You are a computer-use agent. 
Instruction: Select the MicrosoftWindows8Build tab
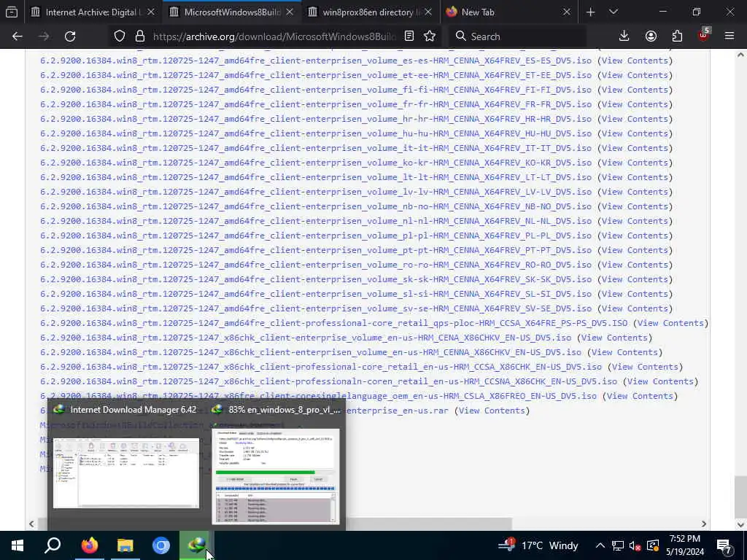pyautogui.click(x=231, y=12)
